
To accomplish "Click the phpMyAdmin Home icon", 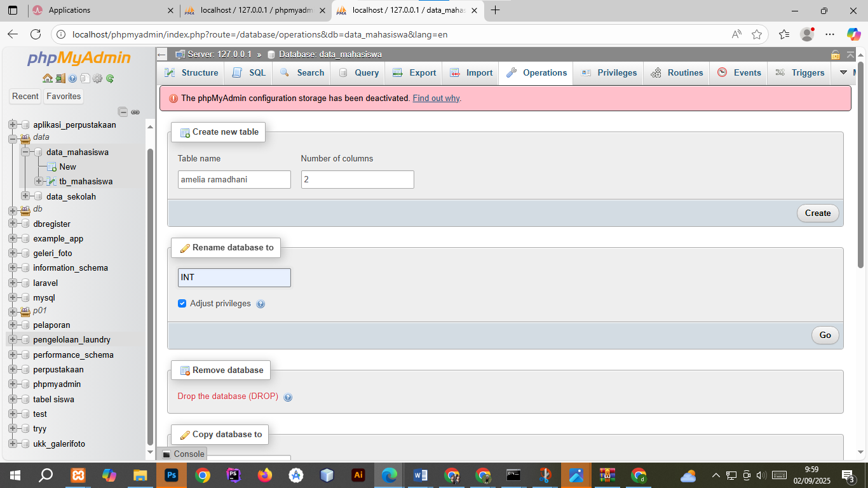I will click(47, 79).
